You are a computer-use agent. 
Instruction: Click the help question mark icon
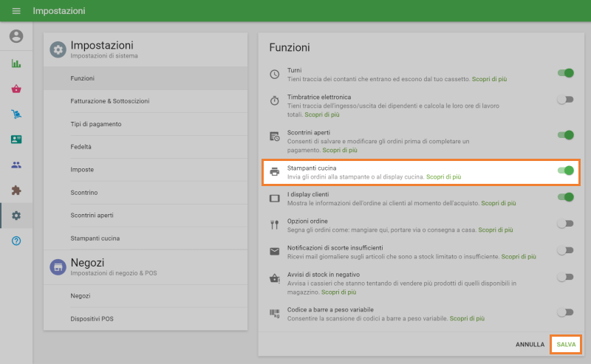16,241
